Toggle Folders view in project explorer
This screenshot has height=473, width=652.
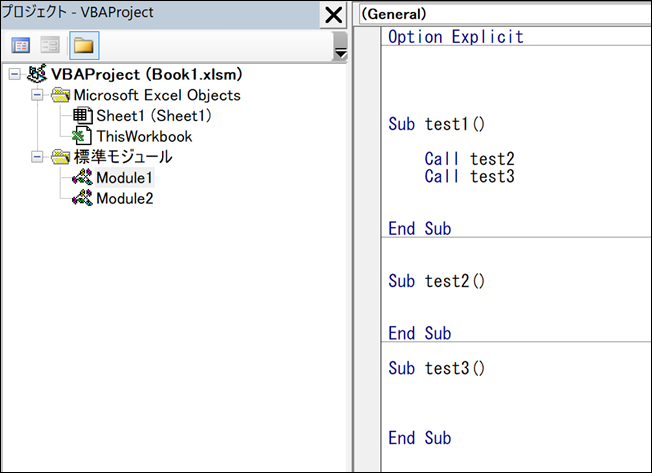84,45
